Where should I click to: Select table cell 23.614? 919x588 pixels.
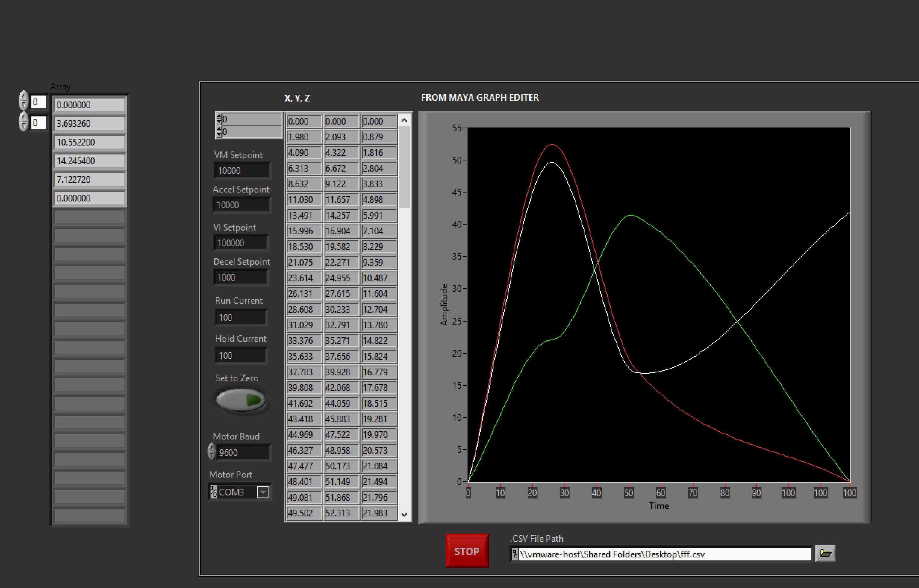304,278
